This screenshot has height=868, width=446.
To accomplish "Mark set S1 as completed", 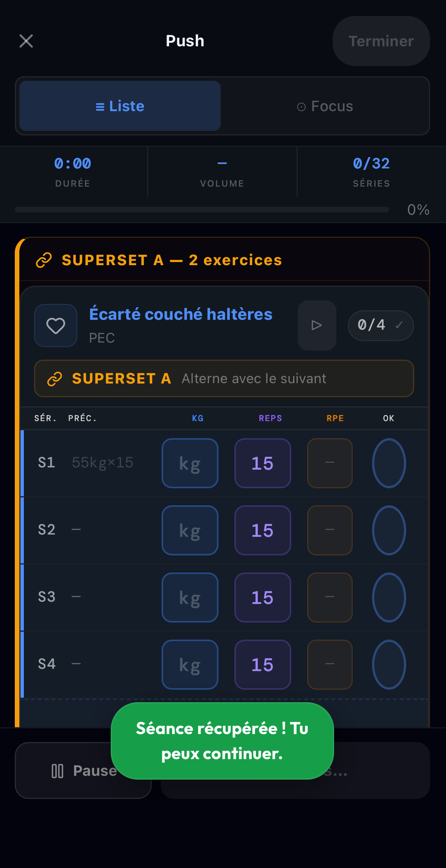I will pos(389,463).
